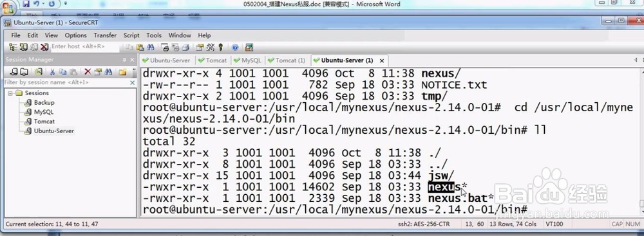Screen dimensions: 644x236
Task: Click the Find binoculars icon in main toolbar
Action: [150, 47]
